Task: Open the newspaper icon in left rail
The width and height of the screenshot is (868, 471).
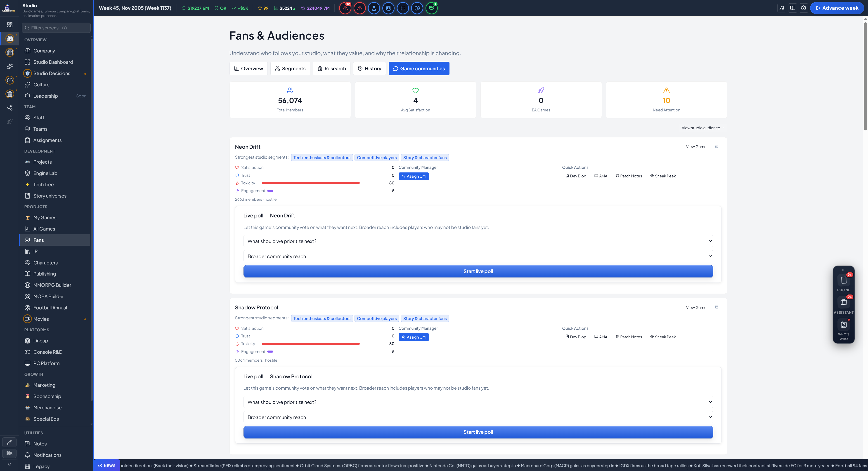Action: [10, 53]
